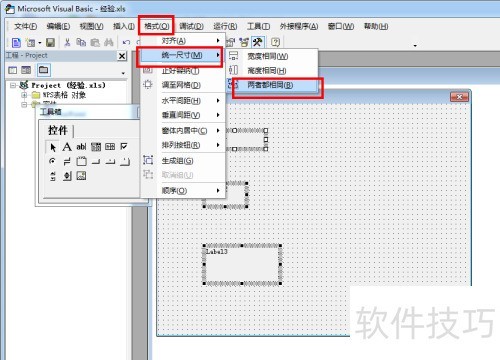Select the ComboBox toolbox control
Viewport: 500px width, 360px height.
96,147
